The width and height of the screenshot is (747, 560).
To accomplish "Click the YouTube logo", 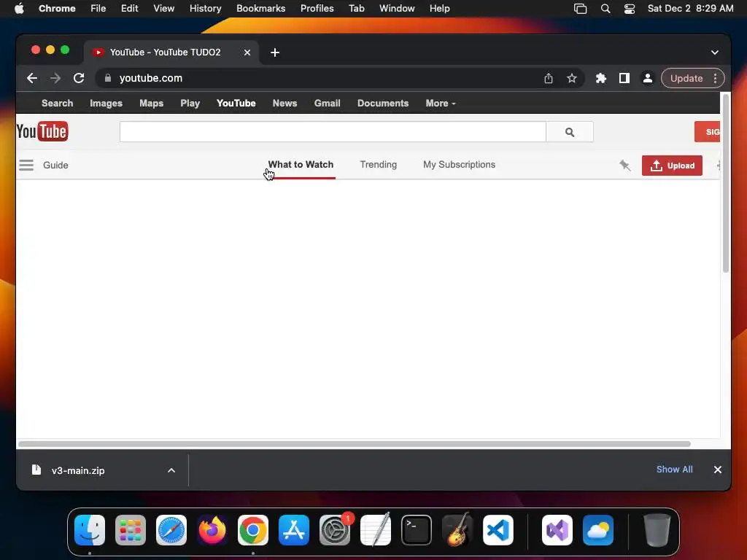I will click(42, 131).
